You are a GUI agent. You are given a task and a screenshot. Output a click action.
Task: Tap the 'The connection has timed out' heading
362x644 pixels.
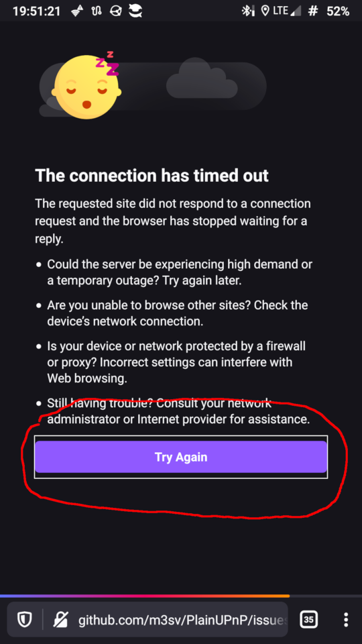(152, 175)
